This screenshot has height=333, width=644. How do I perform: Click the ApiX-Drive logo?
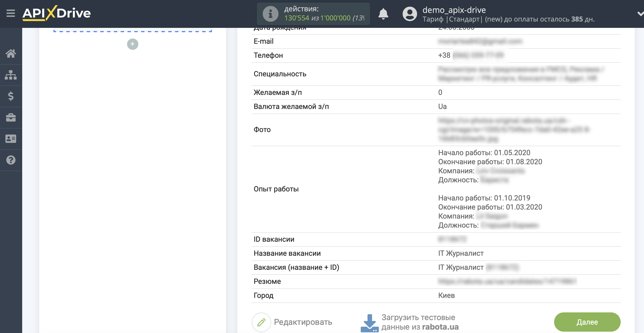point(57,13)
